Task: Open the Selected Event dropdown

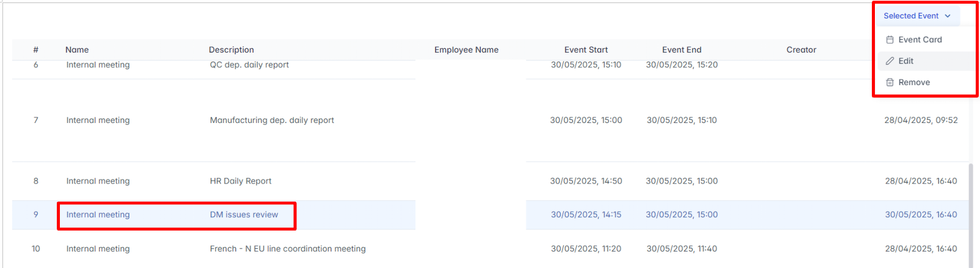Action: 911,16
